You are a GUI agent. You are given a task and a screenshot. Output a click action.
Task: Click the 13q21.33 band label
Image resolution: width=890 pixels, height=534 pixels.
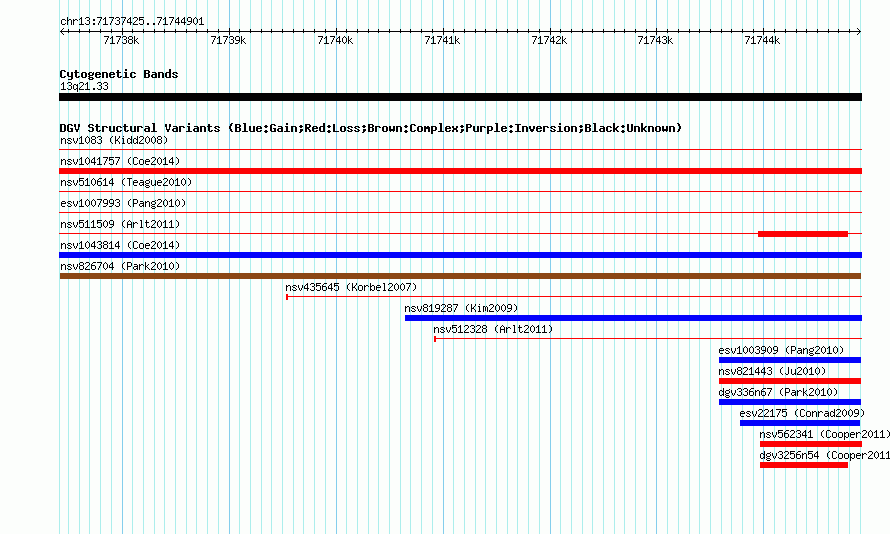[84, 86]
